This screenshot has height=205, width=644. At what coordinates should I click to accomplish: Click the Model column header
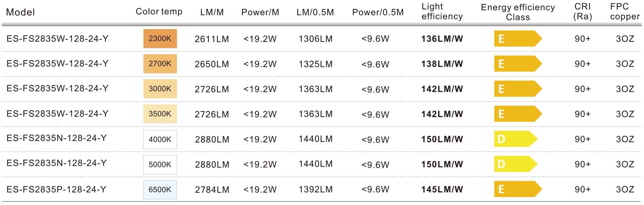tap(20, 12)
